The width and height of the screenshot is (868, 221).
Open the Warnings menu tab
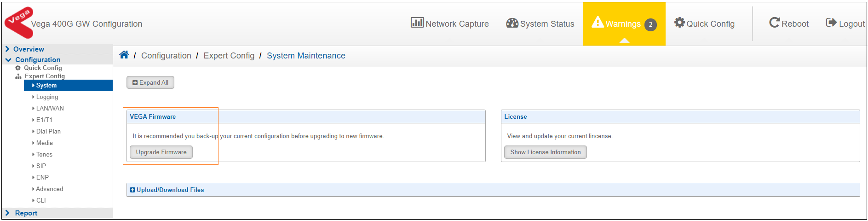click(x=624, y=24)
